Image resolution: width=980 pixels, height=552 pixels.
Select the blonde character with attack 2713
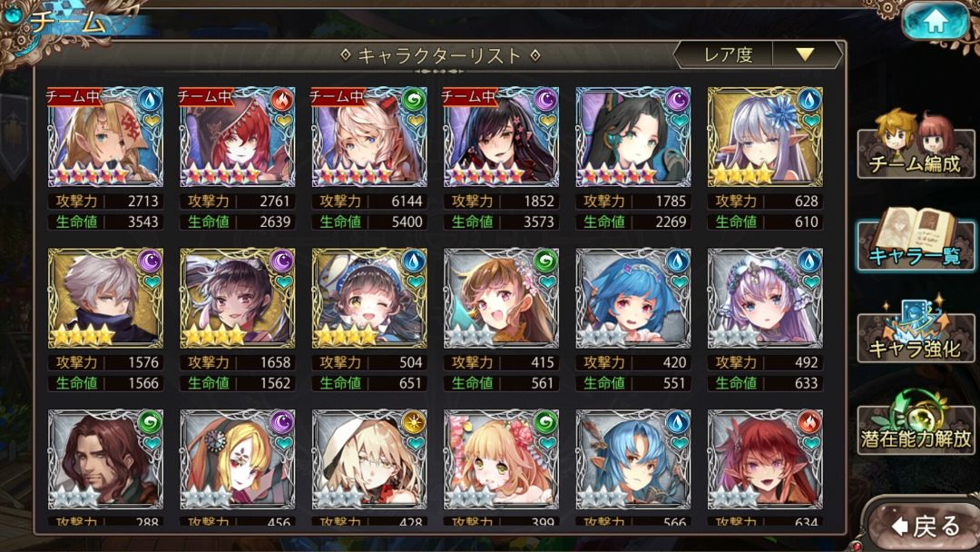click(x=105, y=137)
